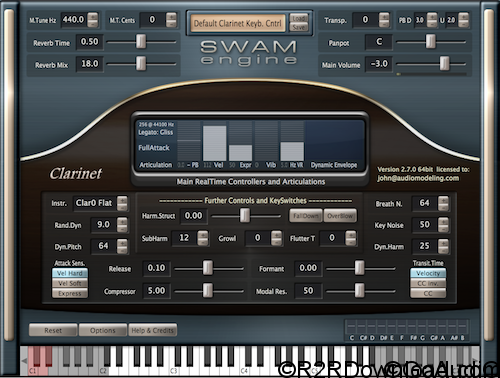500x378 pixels.
Task: Increase SubHarm with up stepper
Action: [203, 234]
